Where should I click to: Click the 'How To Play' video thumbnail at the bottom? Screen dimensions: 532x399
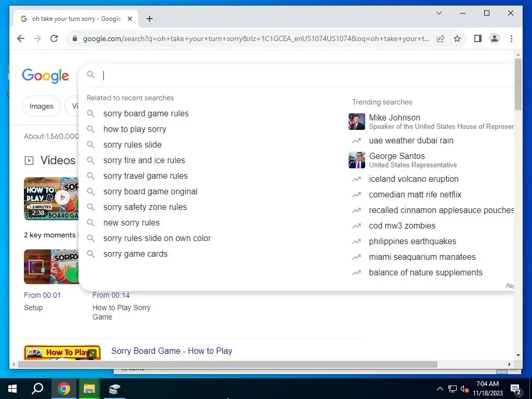coord(62,353)
